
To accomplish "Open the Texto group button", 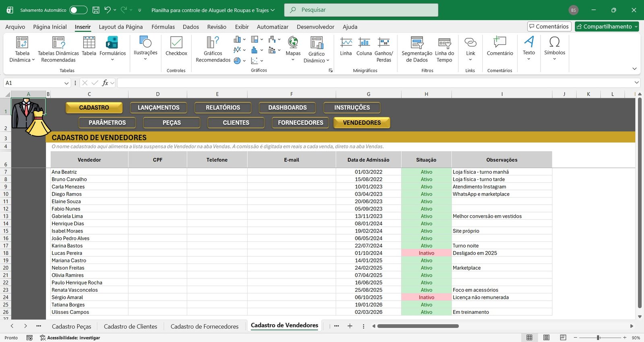I will tap(529, 48).
